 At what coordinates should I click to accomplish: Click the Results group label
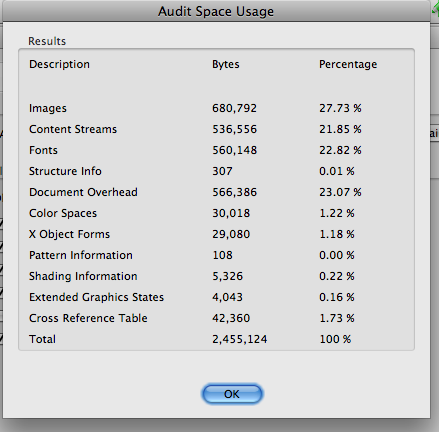click(x=47, y=41)
